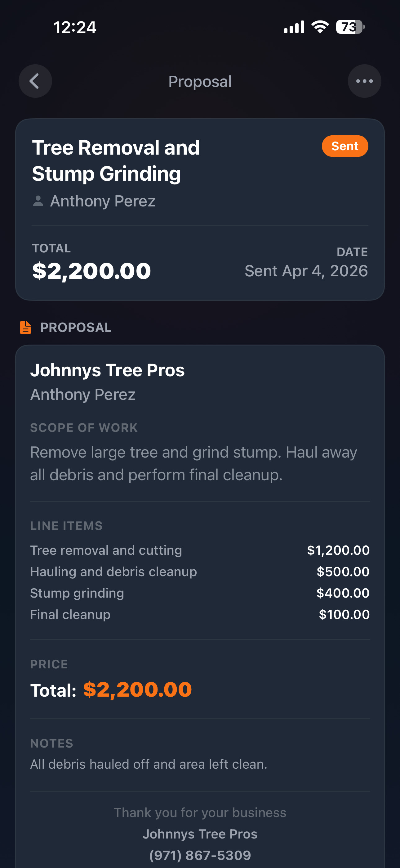Select the Stump grinding line item

point(77,593)
